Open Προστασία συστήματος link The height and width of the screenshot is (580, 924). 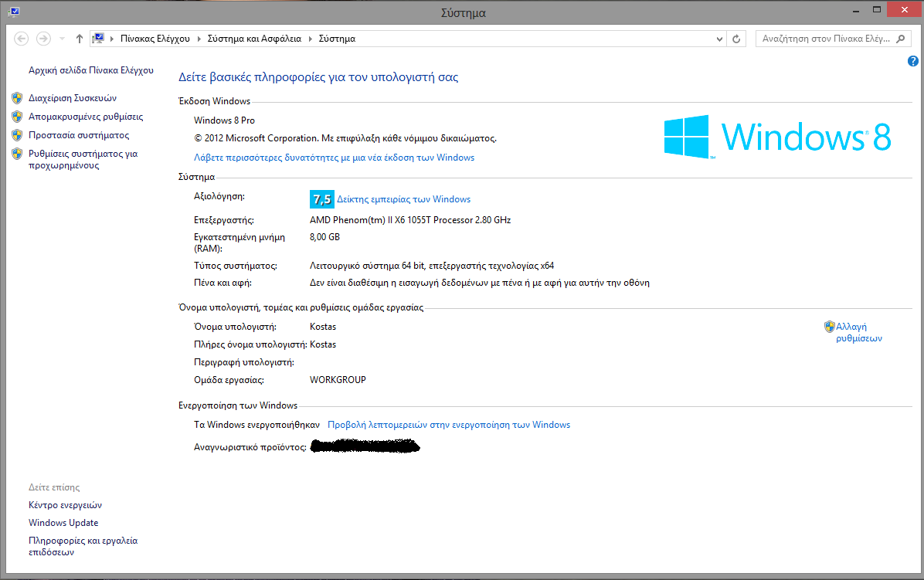[x=78, y=135]
